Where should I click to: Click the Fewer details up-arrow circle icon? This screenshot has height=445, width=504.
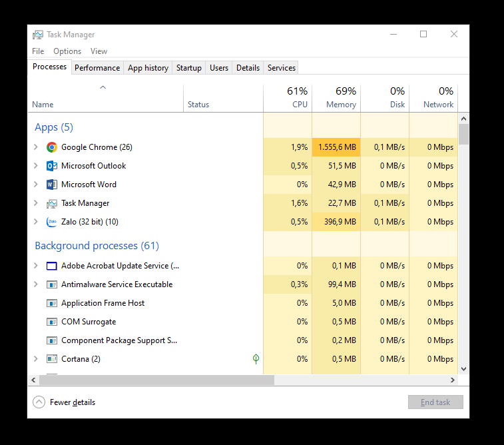coord(39,402)
